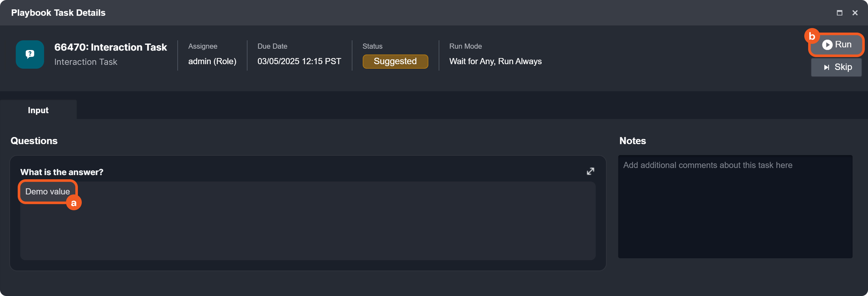
Task: Click the 'Demo value' answer text
Action: coord(48,192)
